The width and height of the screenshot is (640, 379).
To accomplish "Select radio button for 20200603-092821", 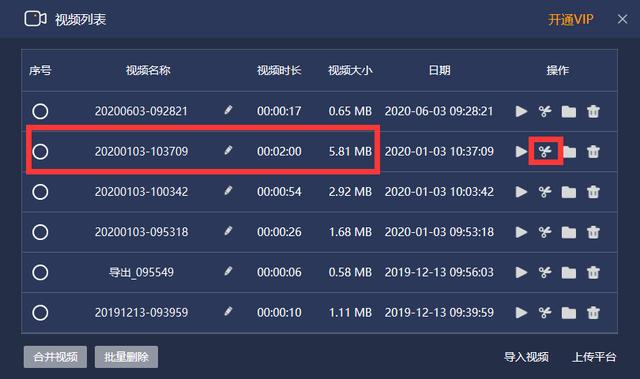I will 40,111.
